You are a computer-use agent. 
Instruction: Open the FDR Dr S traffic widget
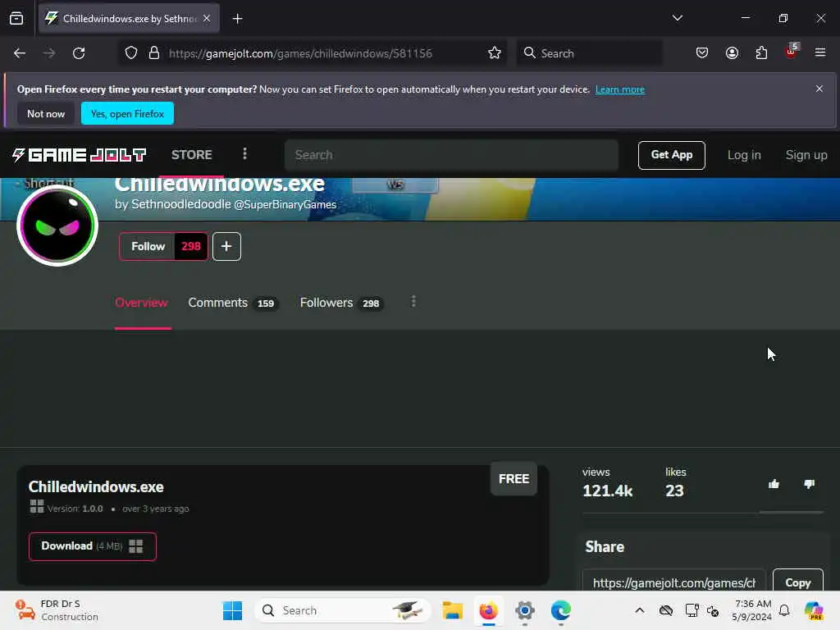(x=57, y=610)
